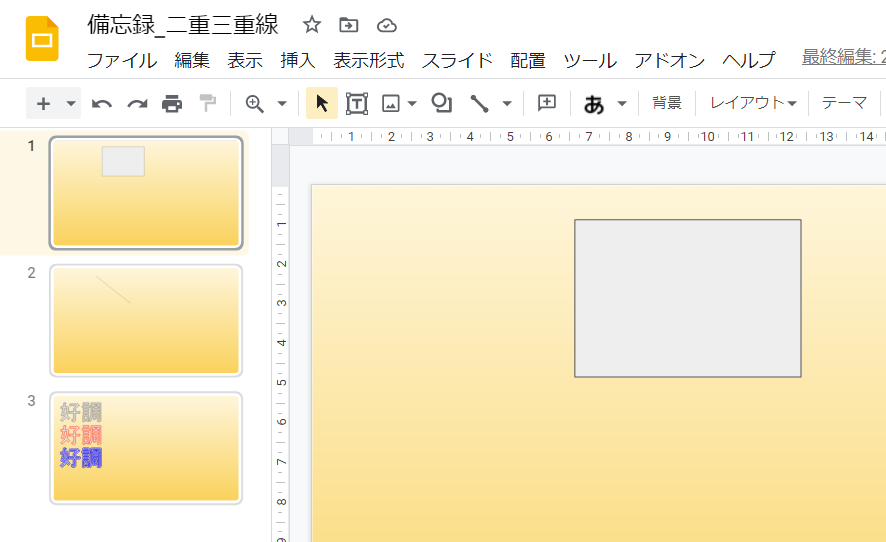Image resolution: width=886 pixels, height=542 pixels.
Task: Click the あ input tools icon
Action: point(594,104)
